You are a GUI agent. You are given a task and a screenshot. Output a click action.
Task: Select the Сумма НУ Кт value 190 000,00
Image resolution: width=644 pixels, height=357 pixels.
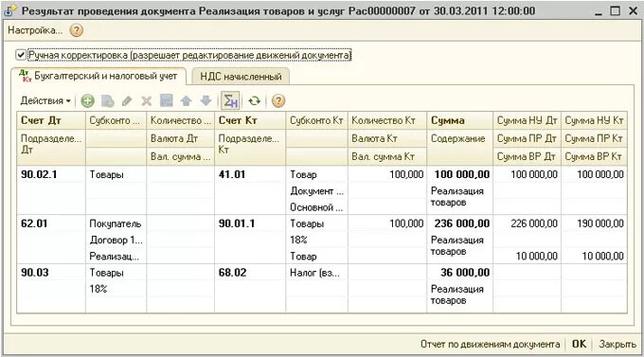[594, 223]
